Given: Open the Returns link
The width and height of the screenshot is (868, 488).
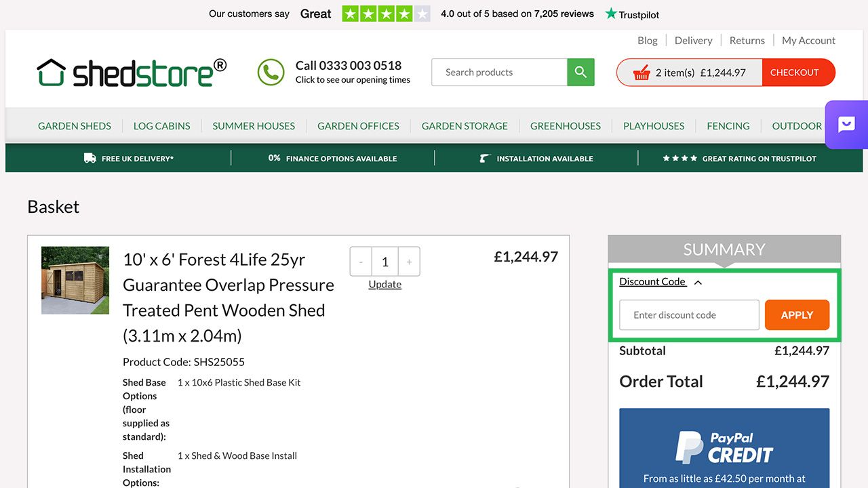Looking at the screenshot, I should pyautogui.click(x=747, y=41).
